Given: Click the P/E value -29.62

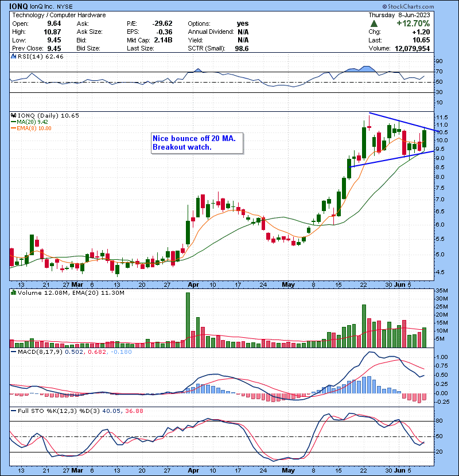Looking at the screenshot, I should [162, 24].
